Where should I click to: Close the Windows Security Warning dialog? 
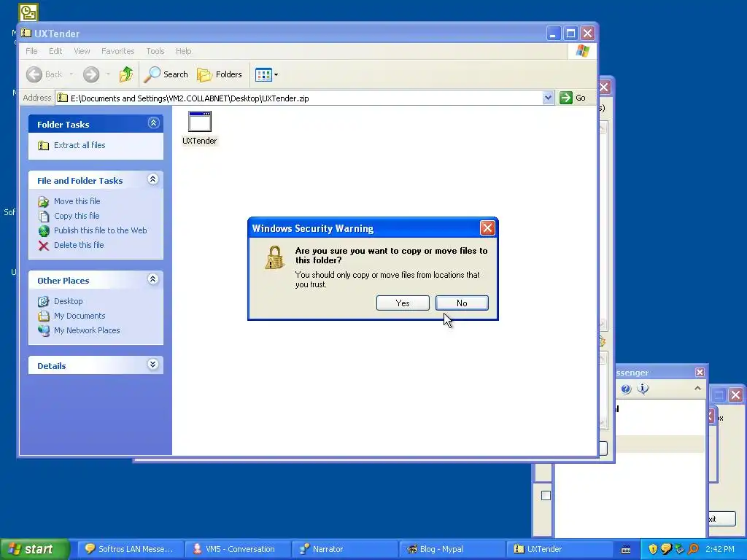coord(487,228)
